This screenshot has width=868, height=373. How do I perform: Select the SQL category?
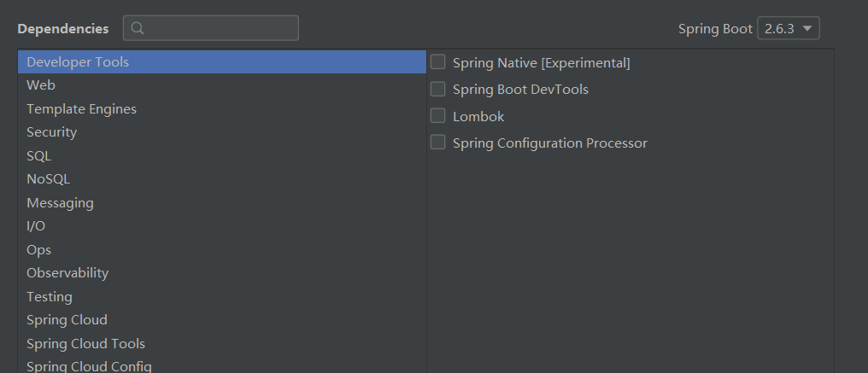222,156
